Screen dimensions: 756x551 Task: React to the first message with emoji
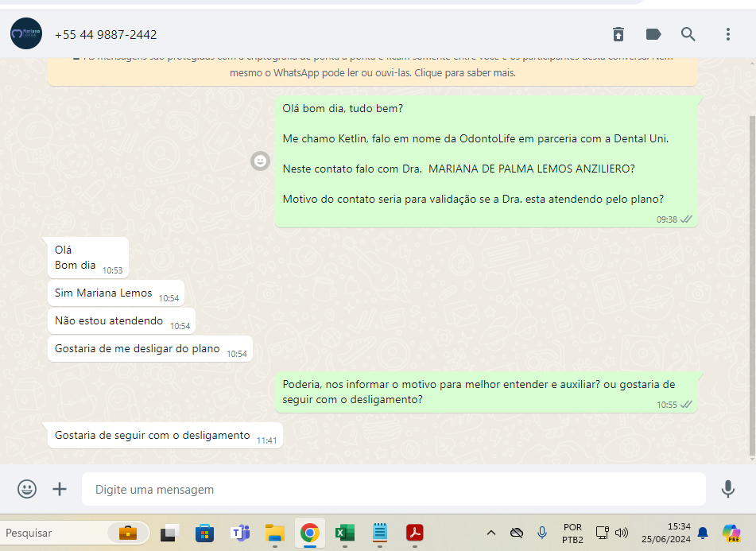pyautogui.click(x=260, y=161)
